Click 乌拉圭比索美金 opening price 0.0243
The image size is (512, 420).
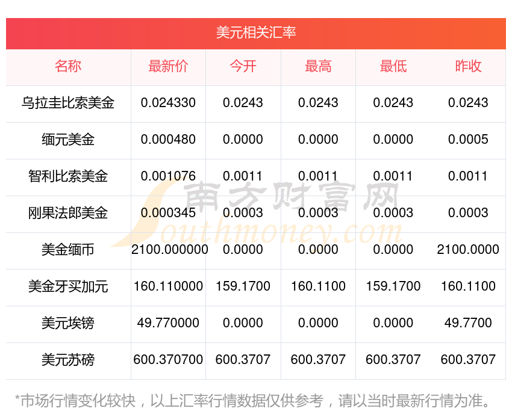pyautogui.click(x=243, y=103)
